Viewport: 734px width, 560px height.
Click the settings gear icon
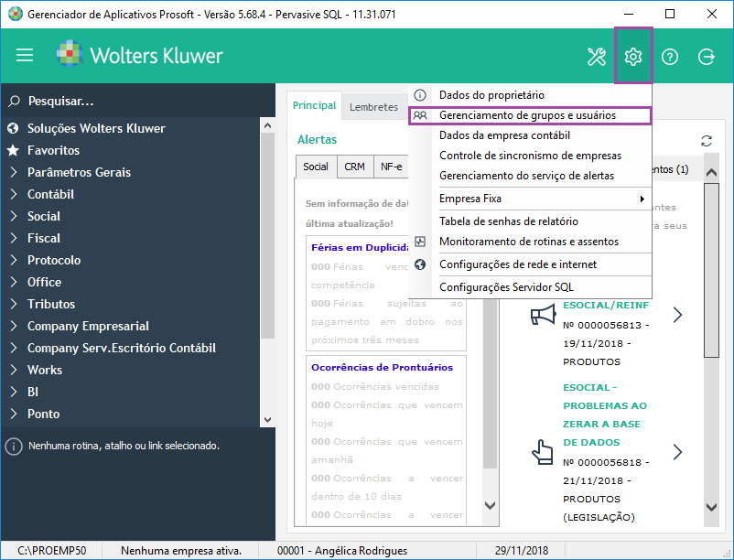(633, 57)
